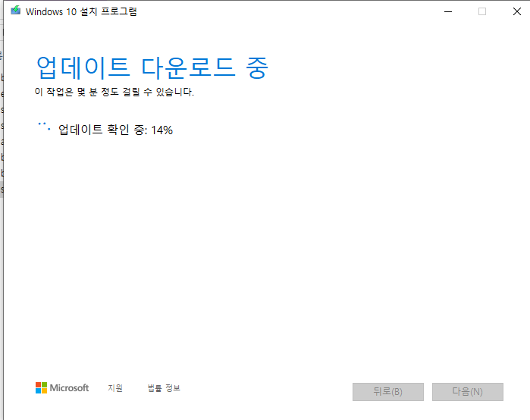Close the Windows 10 setup window
Screen dimensions: 530x420
[x=517, y=11]
